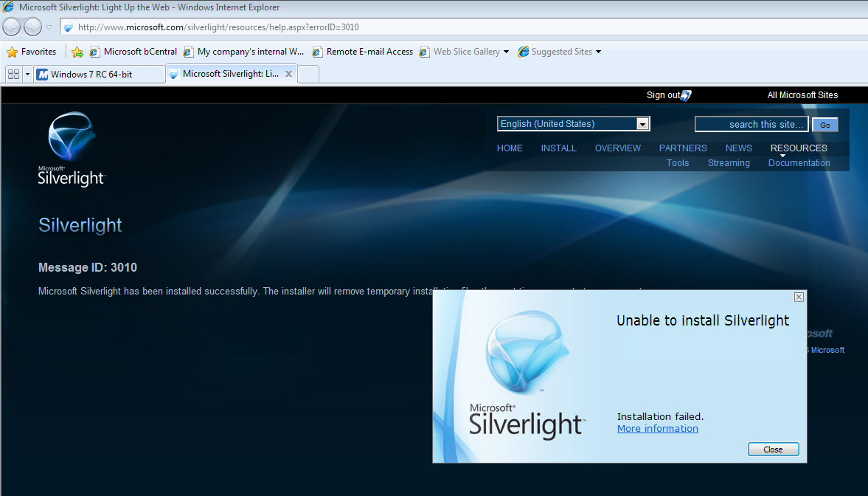Click the Microsoft bCentral page icon
The image size is (868, 496).
point(94,52)
